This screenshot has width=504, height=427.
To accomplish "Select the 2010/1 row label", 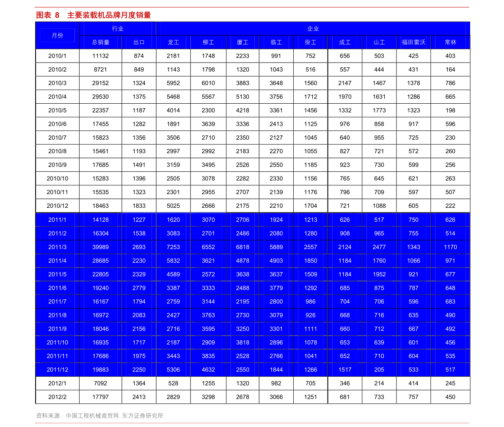I will [x=57, y=56].
